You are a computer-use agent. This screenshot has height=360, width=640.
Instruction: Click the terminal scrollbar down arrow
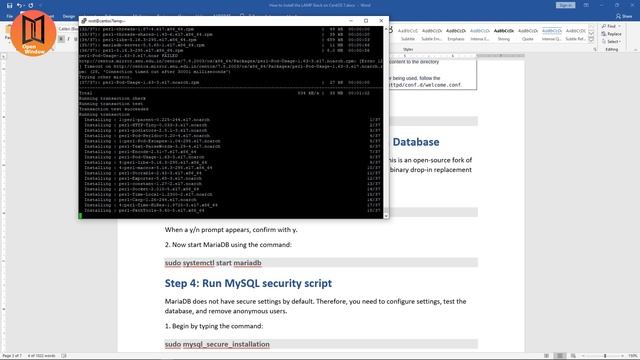386,216
